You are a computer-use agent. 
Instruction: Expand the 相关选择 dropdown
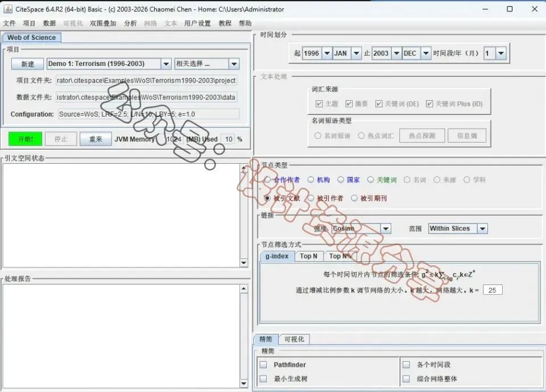click(234, 64)
